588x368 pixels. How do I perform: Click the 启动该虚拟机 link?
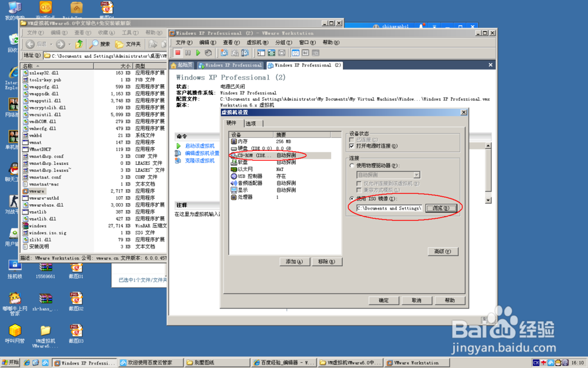click(x=200, y=145)
